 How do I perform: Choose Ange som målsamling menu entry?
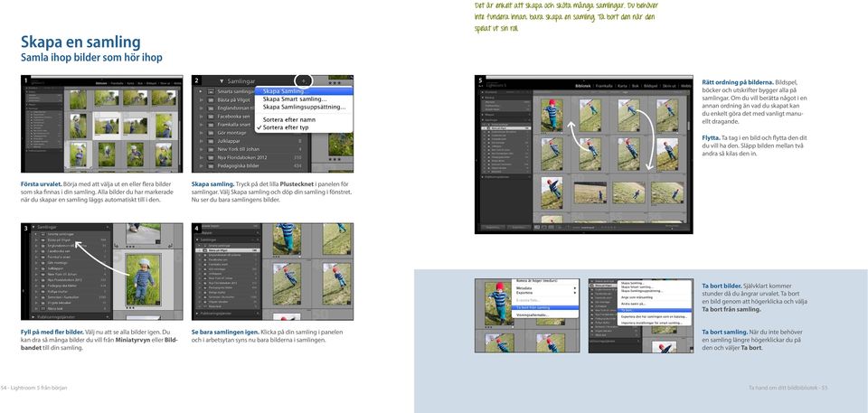[637, 297]
